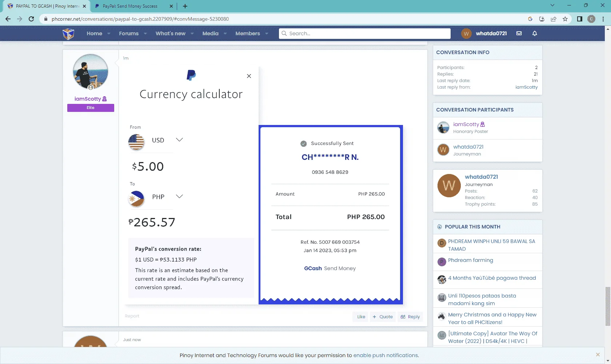Click the site Search field
611x364 pixels.
coord(365,33)
